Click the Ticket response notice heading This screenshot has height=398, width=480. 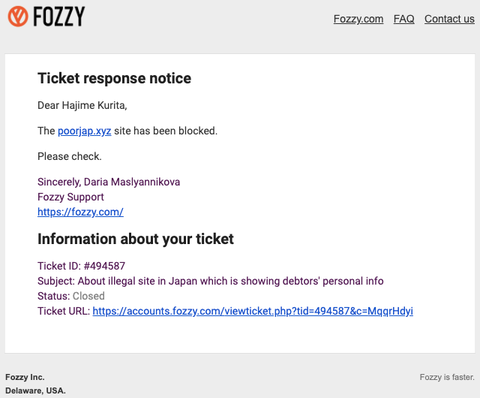coord(114,78)
